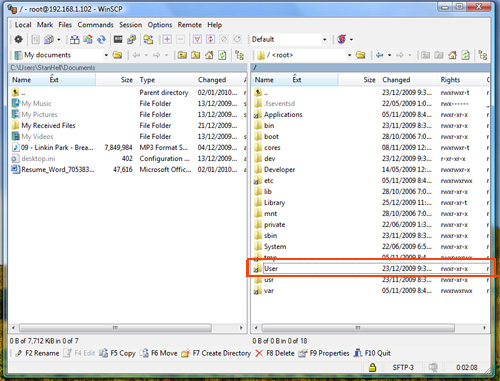
Task: Click F5 Copy button
Action: (x=117, y=353)
